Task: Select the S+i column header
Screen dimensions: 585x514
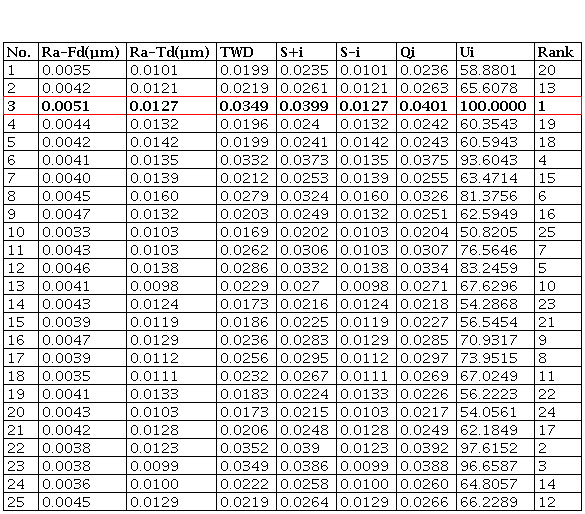Action: [x=291, y=52]
